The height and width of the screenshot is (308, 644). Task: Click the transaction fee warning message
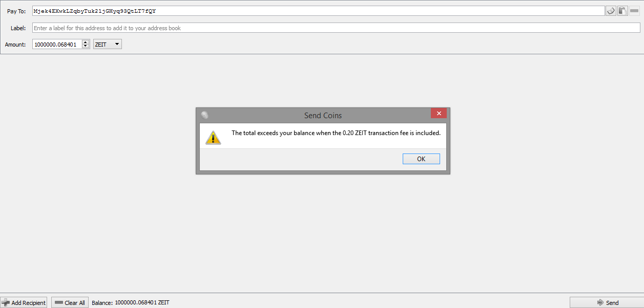[x=336, y=133]
